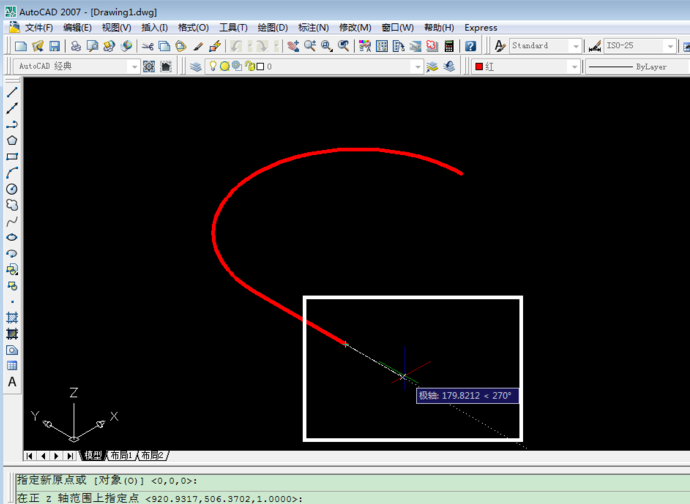Select the Construction Line tool
This screenshot has width=690, height=504.
(x=12, y=108)
